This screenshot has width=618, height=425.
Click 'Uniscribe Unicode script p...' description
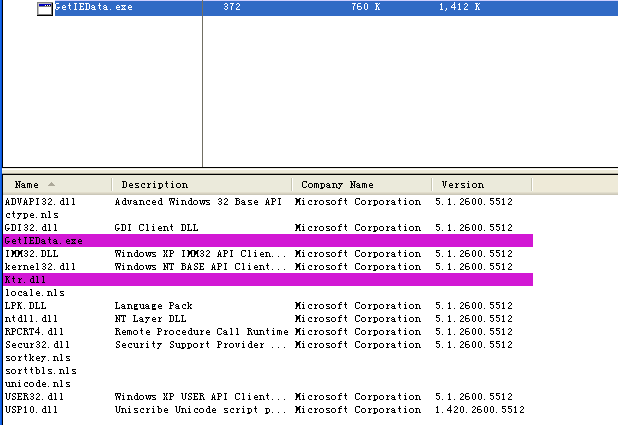pyautogui.click(x=201, y=410)
